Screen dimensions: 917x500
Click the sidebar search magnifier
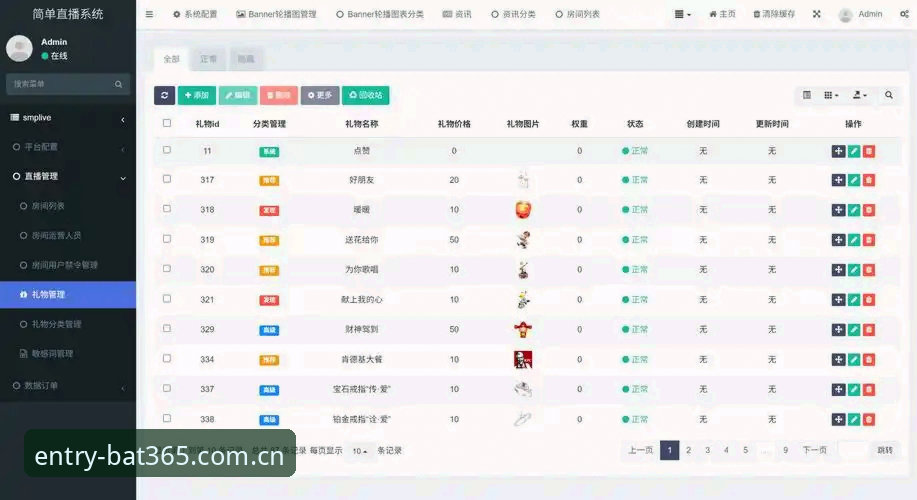point(119,84)
